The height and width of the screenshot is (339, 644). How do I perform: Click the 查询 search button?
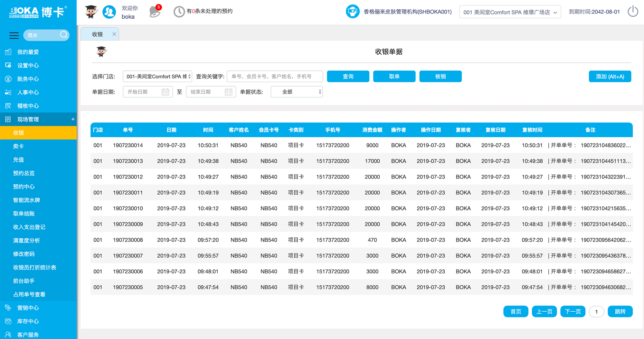tap(348, 77)
